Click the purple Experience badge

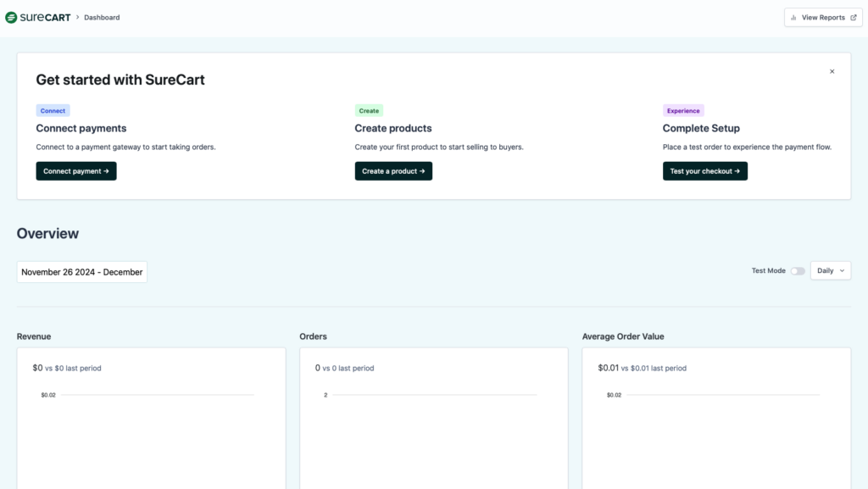[x=683, y=111]
